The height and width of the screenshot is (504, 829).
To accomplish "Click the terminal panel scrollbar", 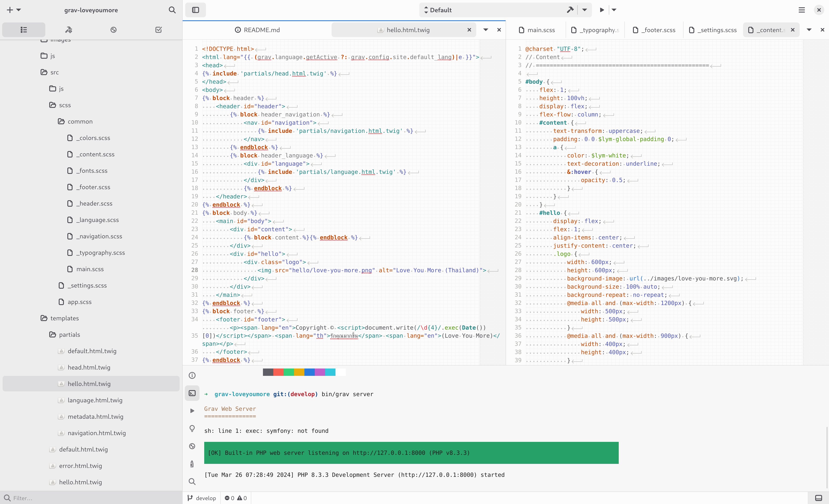I will click(x=827, y=457).
